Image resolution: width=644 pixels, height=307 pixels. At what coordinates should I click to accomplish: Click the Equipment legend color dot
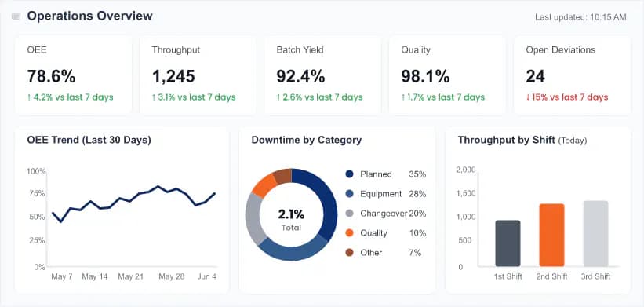click(350, 194)
